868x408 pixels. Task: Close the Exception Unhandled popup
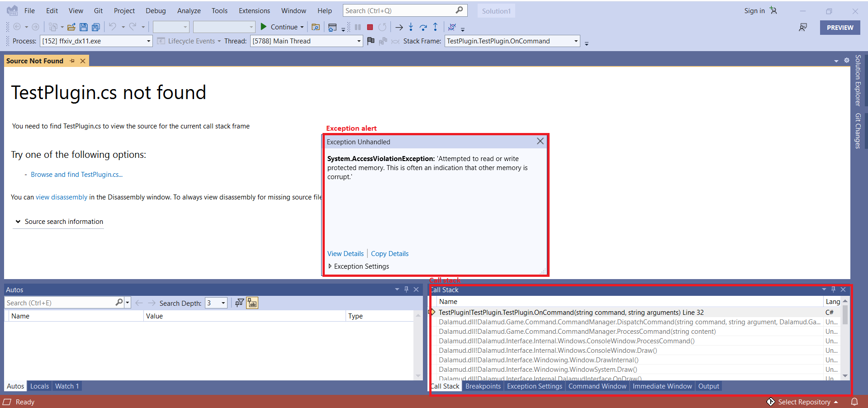(540, 141)
